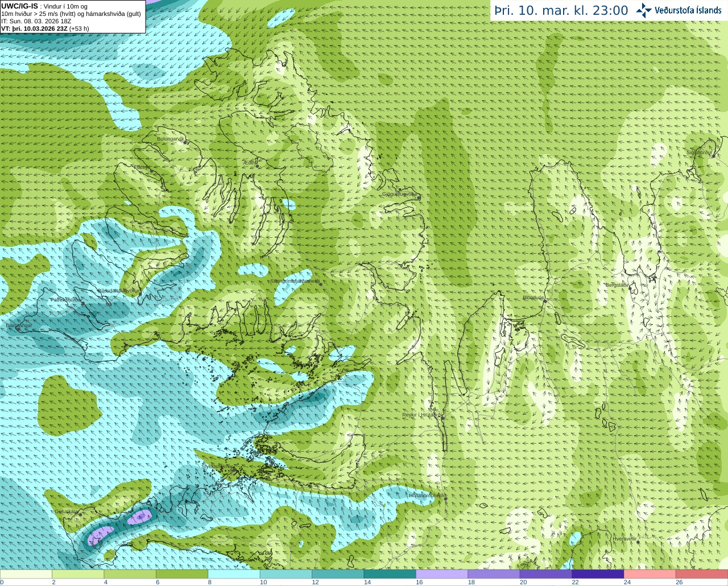Click the IT: Sun. 08. 03. 2026 18Z line

pyautogui.click(x=36, y=21)
